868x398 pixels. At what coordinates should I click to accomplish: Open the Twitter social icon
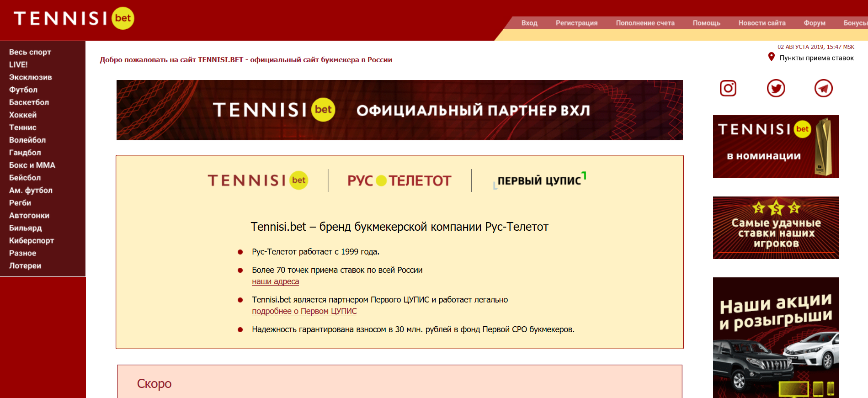click(776, 88)
